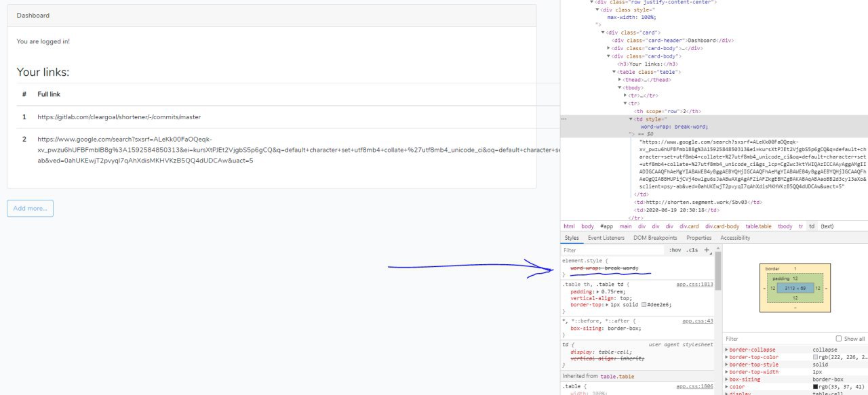The image size is (868, 395).
Task: Expand the border-collapse computed property
Action: tap(727, 350)
